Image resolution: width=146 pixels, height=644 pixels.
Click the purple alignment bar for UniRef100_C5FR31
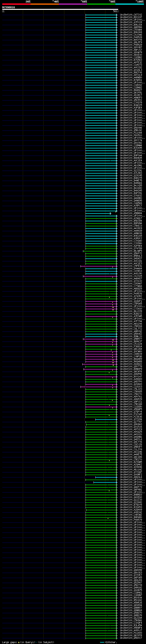click(99, 266)
